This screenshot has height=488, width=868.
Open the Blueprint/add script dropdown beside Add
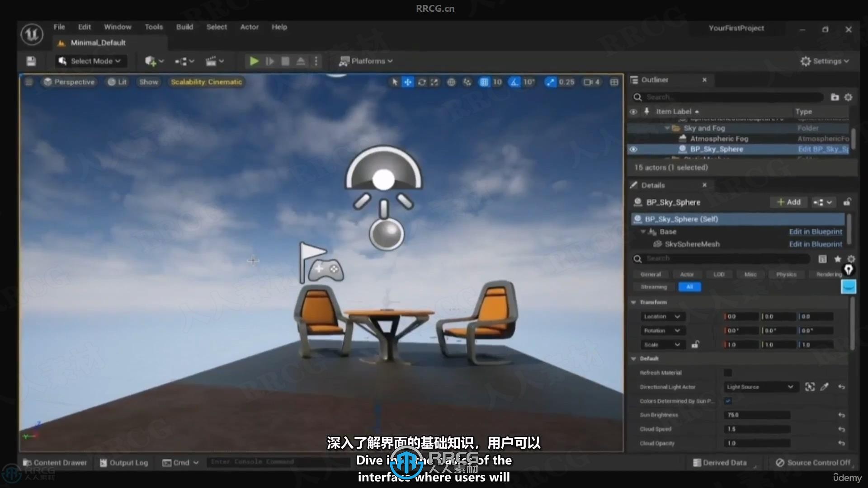(x=822, y=202)
